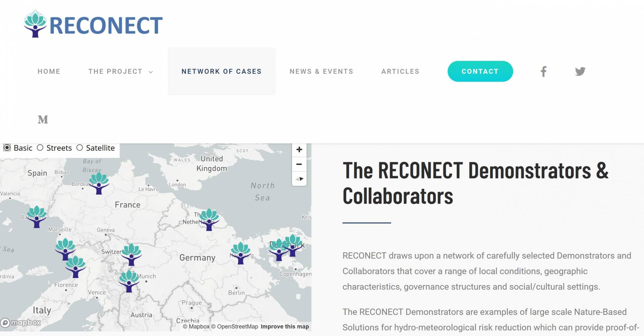Switch map to Streets style

(40, 148)
